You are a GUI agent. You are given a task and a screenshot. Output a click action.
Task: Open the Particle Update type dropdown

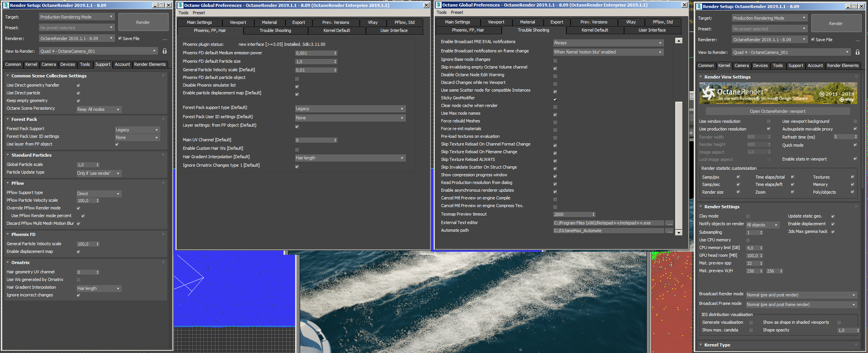[x=99, y=173]
